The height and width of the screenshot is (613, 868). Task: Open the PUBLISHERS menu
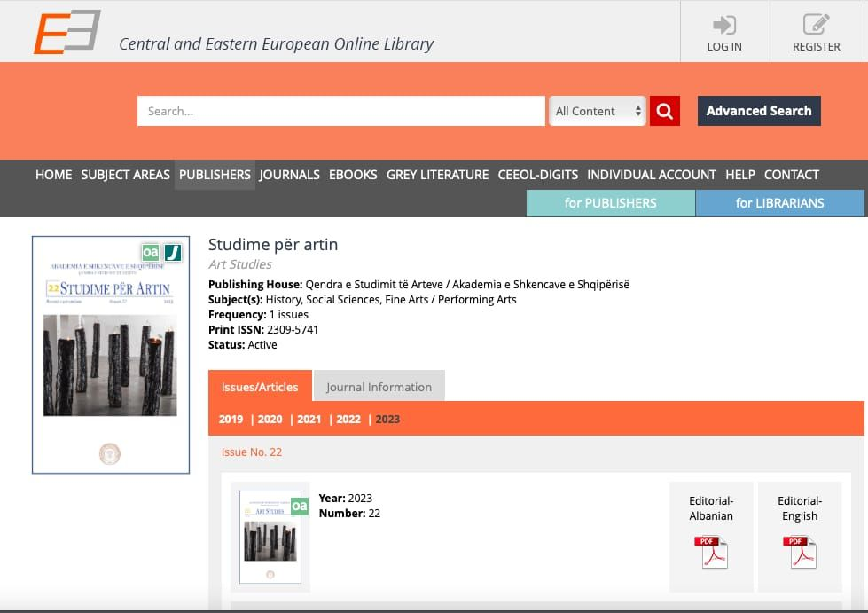(x=215, y=175)
